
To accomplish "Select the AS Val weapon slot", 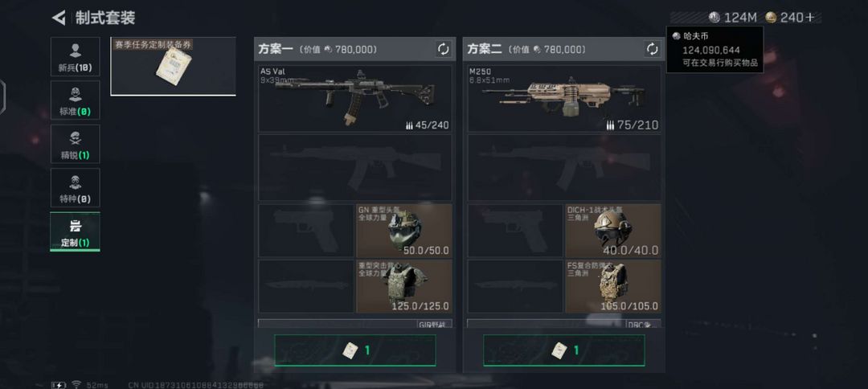I will tap(355, 99).
